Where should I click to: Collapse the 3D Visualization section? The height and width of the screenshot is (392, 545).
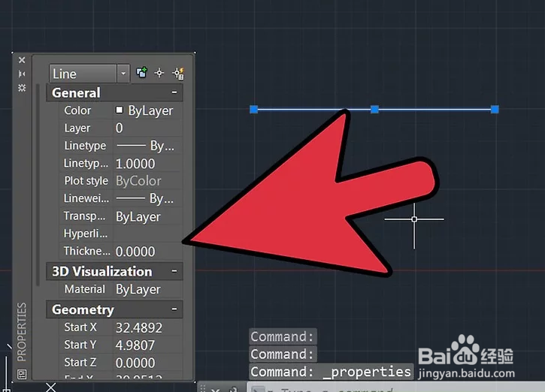tap(174, 271)
